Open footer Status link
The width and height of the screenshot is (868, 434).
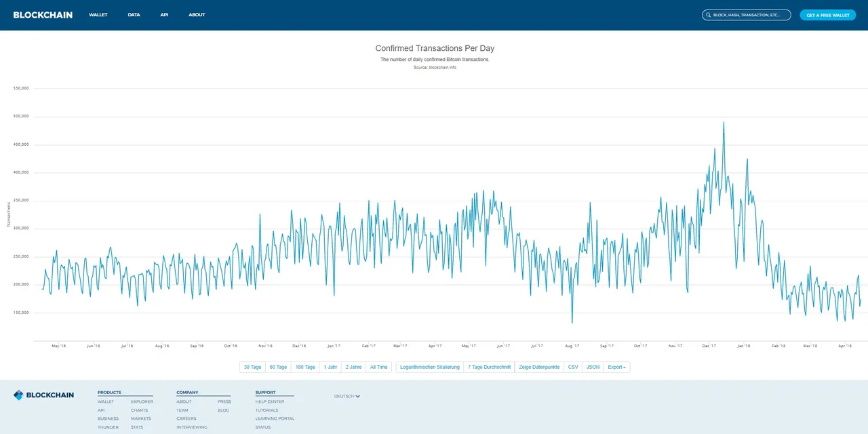click(263, 427)
